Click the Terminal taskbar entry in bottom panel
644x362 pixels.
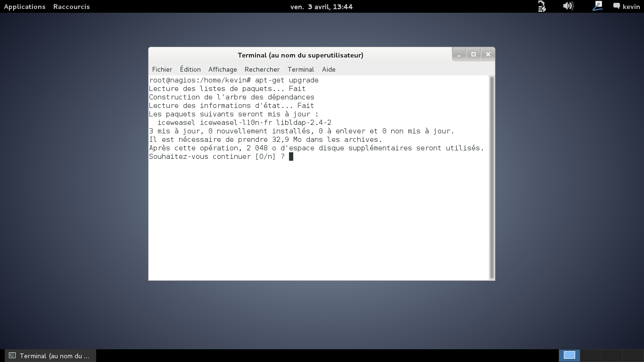click(50, 356)
